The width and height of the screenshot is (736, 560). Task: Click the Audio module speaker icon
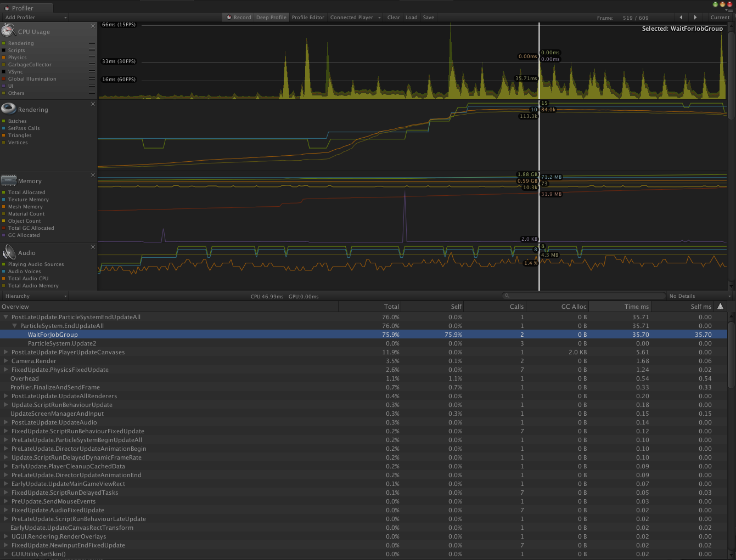tap(9, 252)
